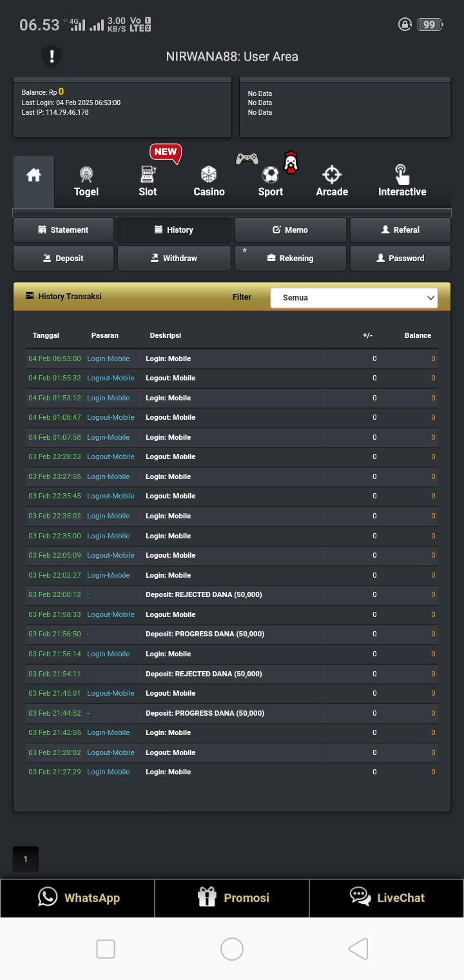Click Logout-Mobile link at 04 Feb 01:55:32
The width and height of the screenshot is (464, 980).
(111, 378)
